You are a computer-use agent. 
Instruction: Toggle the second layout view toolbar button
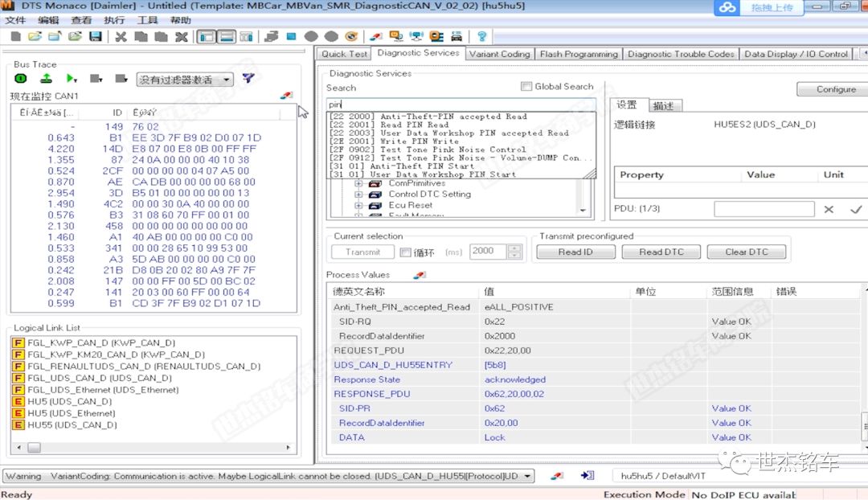pos(227,36)
